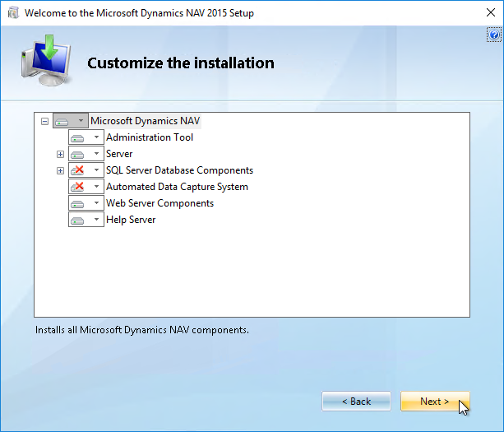The height and width of the screenshot is (432, 504).
Task: Click the help question mark icon
Action: pos(494,35)
